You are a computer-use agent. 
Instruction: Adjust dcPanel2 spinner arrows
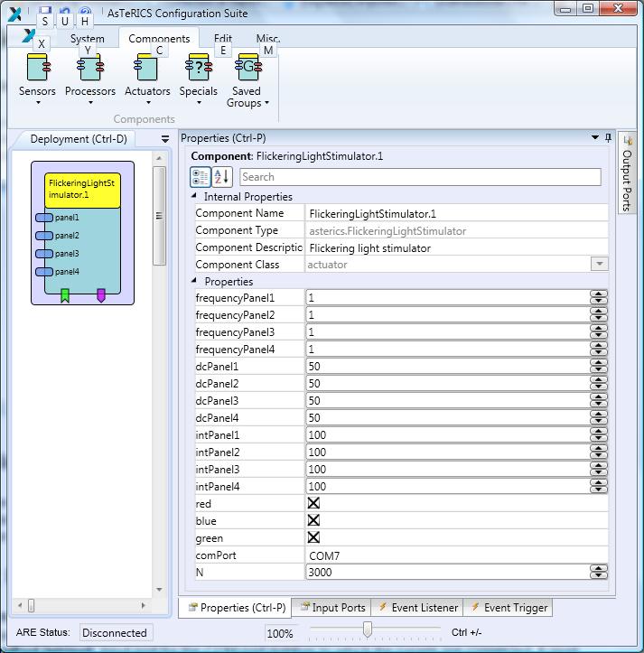[599, 383]
